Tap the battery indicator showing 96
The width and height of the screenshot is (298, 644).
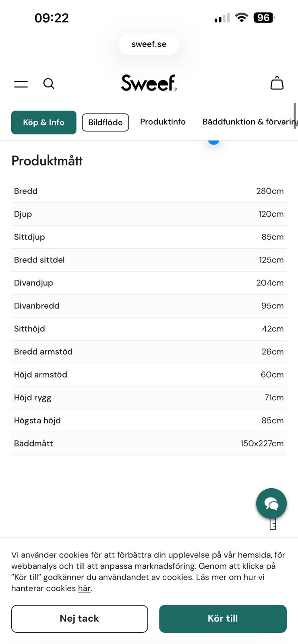click(264, 18)
